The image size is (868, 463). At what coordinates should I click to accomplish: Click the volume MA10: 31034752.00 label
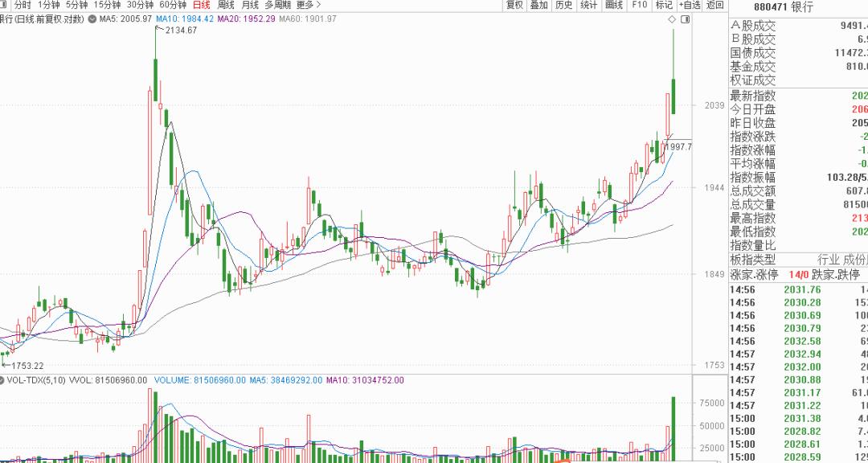point(365,380)
